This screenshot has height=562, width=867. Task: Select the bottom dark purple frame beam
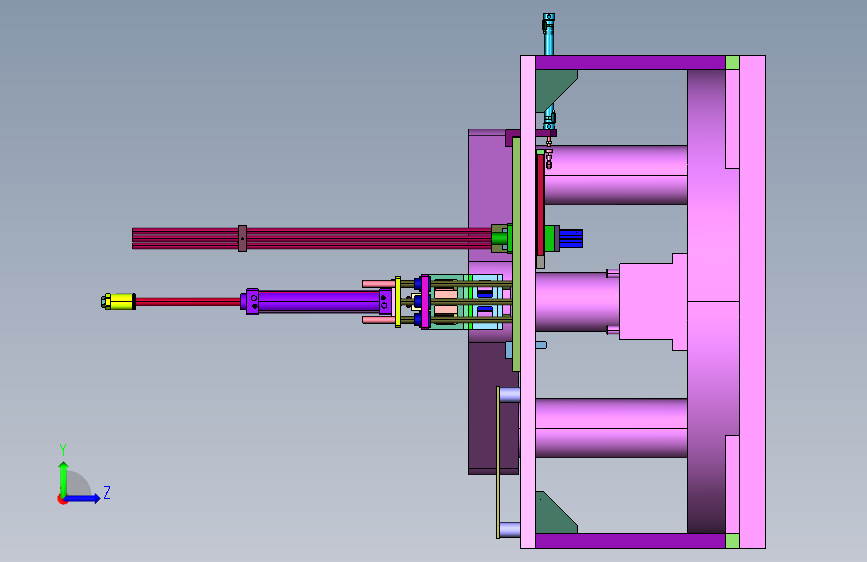click(630, 540)
